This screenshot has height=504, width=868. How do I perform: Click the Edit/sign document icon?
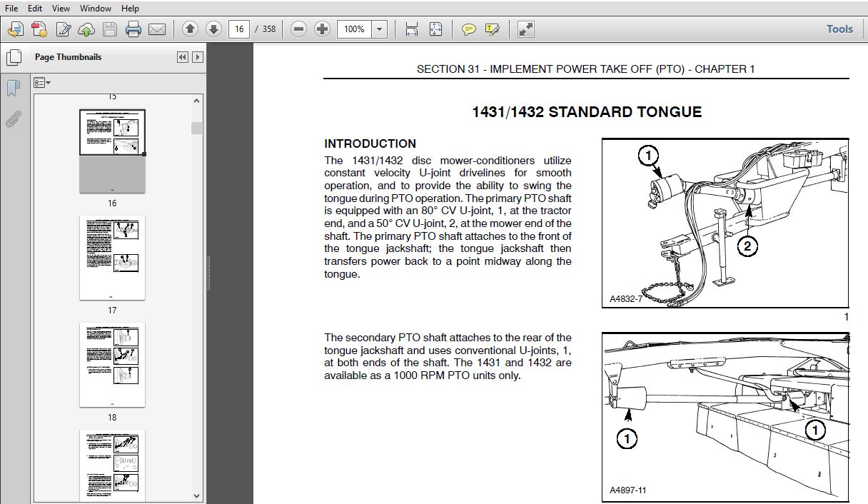pos(63,29)
